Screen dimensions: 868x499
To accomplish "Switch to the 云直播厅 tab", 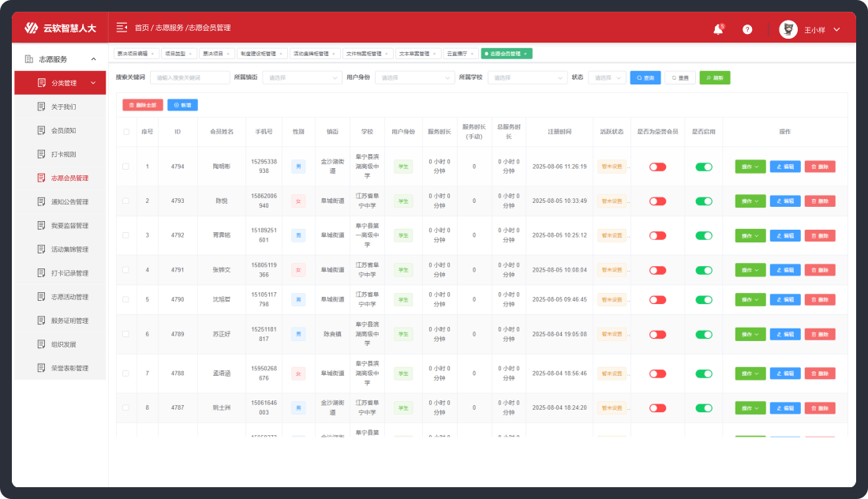I will pos(457,54).
